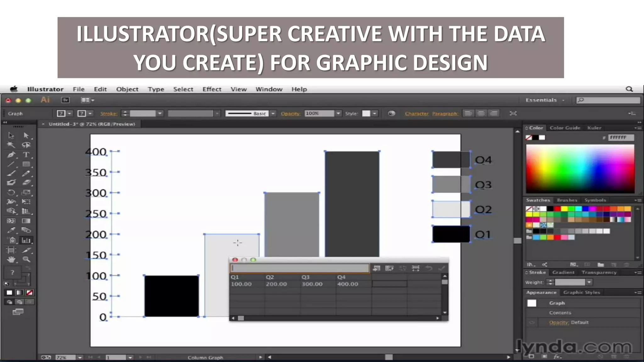
Task: Click the Recolor Artwork wheel icon
Action: pyautogui.click(x=391, y=113)
